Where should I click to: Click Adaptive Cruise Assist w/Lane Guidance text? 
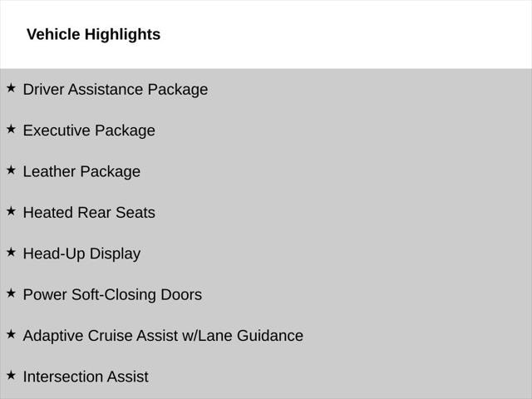163,336
